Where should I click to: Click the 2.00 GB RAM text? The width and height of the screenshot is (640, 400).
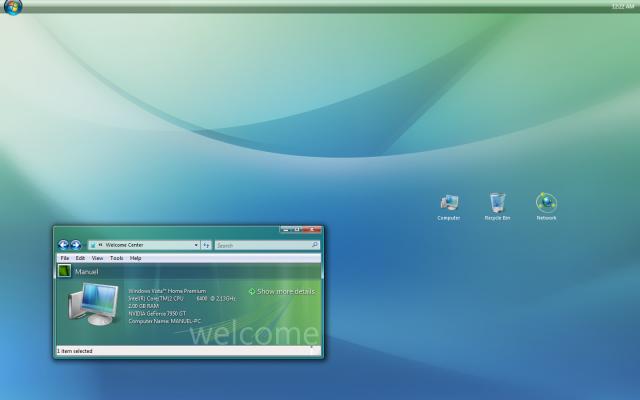click(144, 306)
